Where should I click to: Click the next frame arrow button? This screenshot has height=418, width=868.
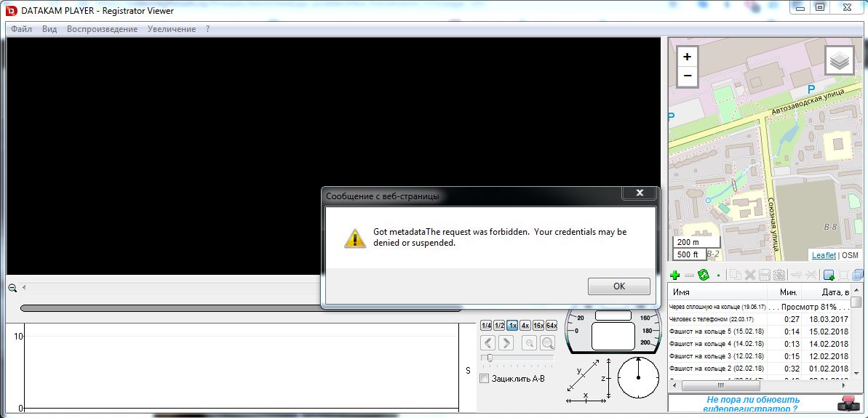506,342
